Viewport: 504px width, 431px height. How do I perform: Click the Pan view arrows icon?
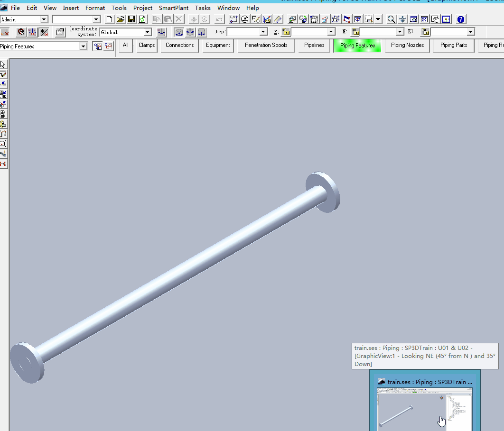(402, 19)
